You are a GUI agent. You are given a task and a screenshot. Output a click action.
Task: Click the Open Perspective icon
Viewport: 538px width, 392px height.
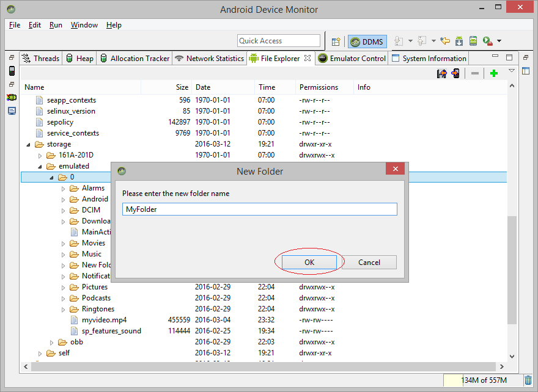(x=336, y=42)
